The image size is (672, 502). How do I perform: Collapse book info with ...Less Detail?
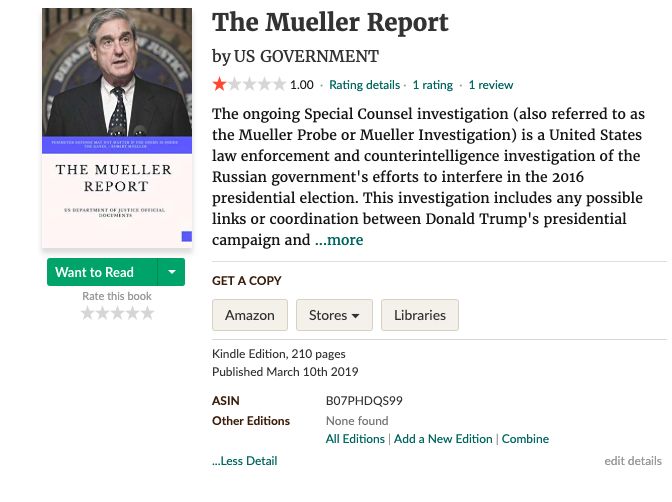(245, 461)
